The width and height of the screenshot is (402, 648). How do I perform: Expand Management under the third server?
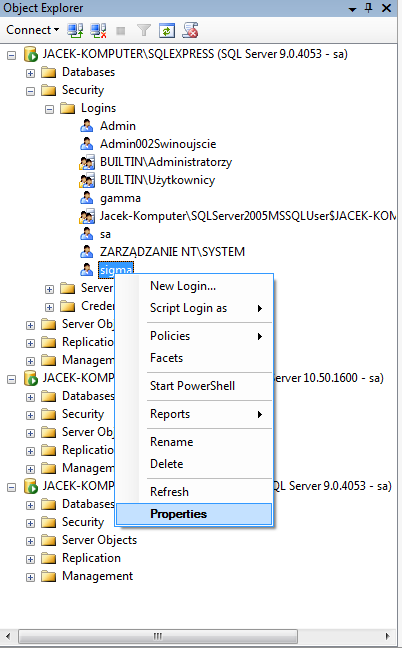(30, 577)
